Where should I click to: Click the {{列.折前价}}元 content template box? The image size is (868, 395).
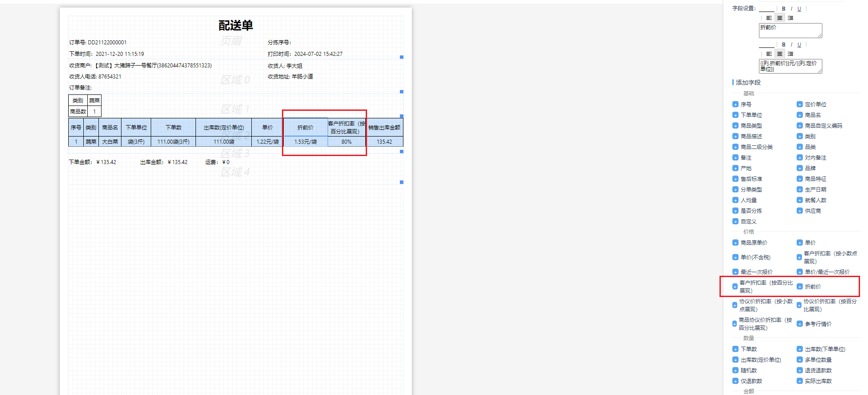(790, 66)
